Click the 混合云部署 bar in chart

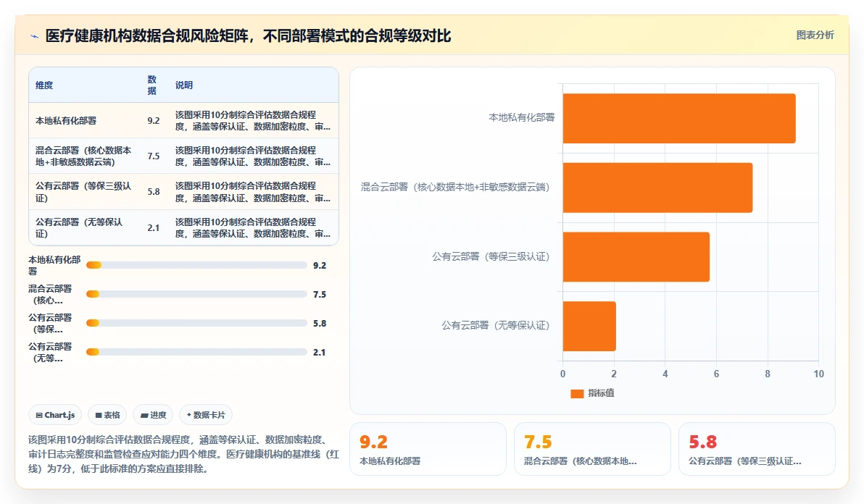point(657,188)
